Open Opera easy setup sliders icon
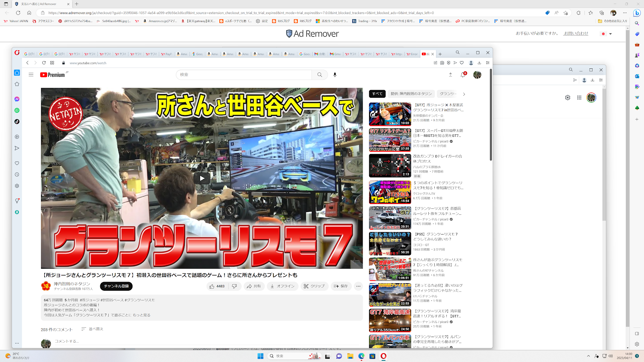The height and width of the screenshot is (362, 644). tap(487, 63)
